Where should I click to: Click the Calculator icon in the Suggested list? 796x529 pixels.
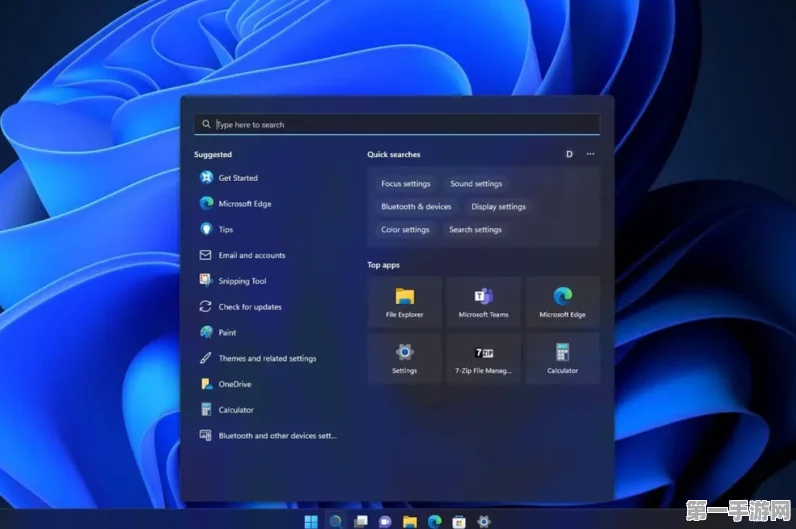[206, 409]
